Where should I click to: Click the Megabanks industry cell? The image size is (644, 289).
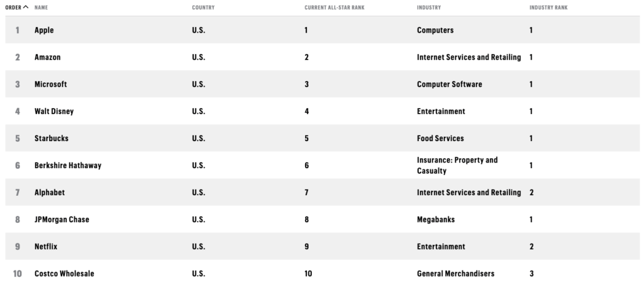coord(436,220)
